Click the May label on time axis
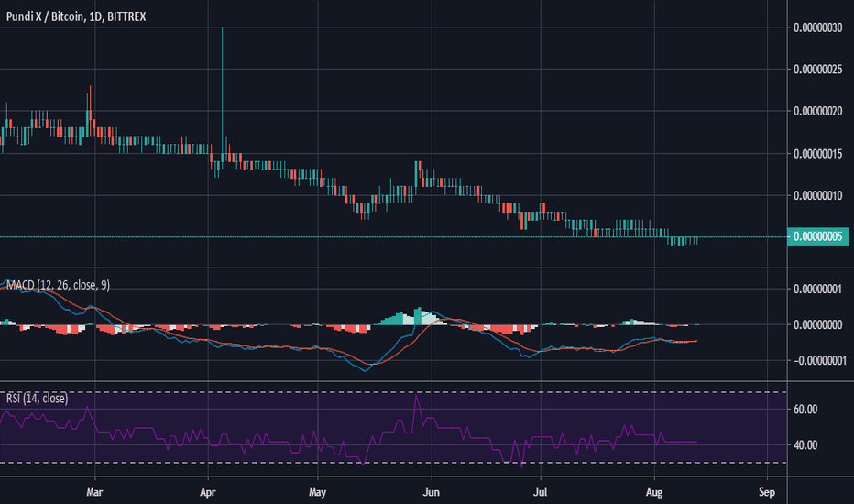The image size is (854, 504). pyautogui.click(x=318, y=492)
